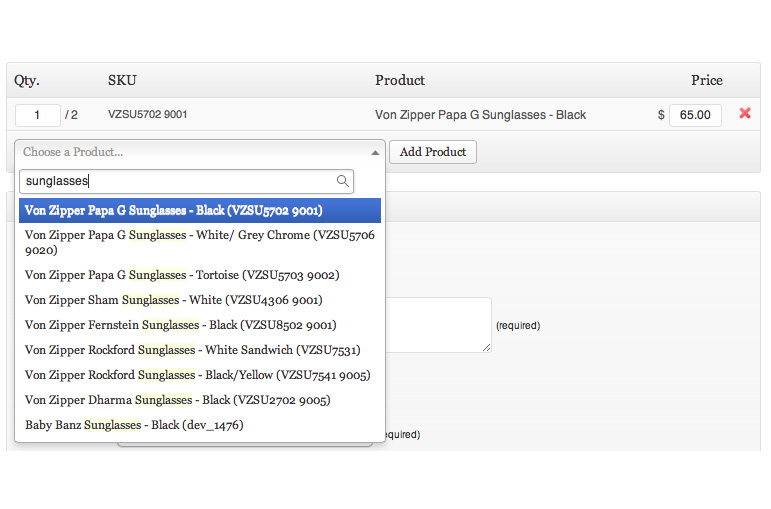
Task: Click the Choose a Product placeholder text
Action: point(73,152)
